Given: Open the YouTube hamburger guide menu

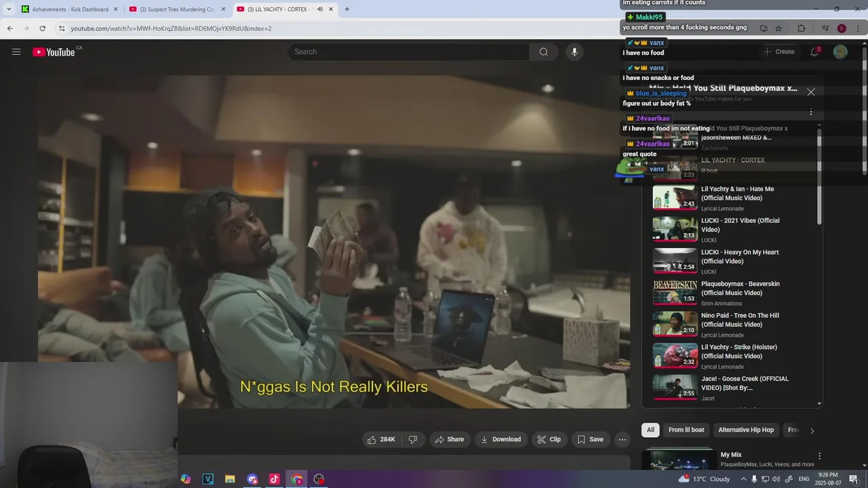Looking at the screenshot, I should 16,52.
